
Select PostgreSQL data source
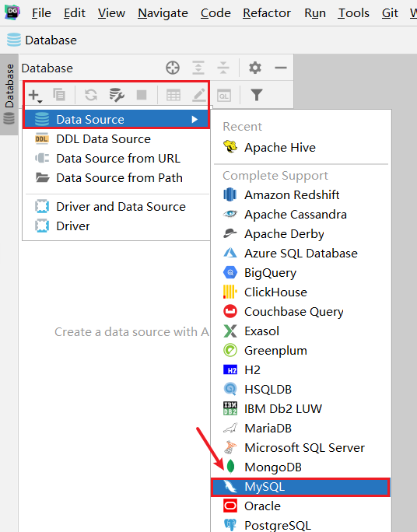click(301, 525)
